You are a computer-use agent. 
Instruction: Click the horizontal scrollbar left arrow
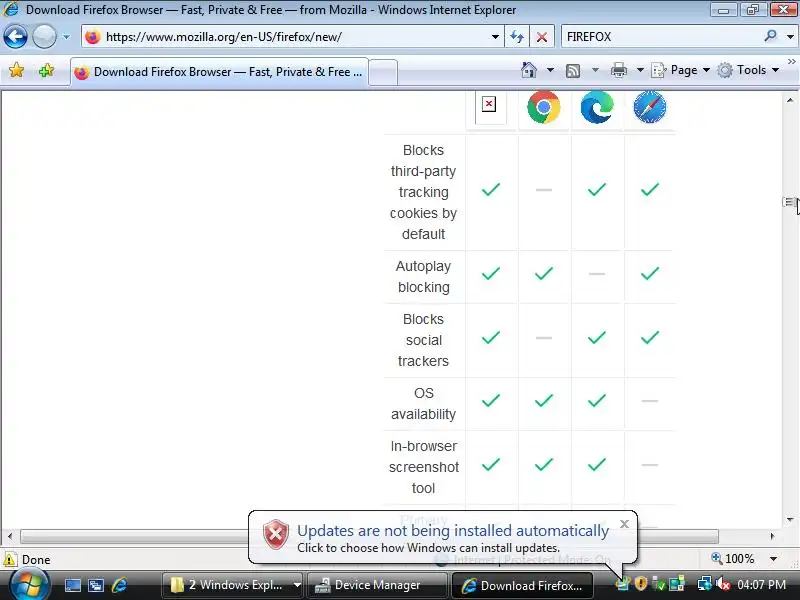click(x=10, y=536)
